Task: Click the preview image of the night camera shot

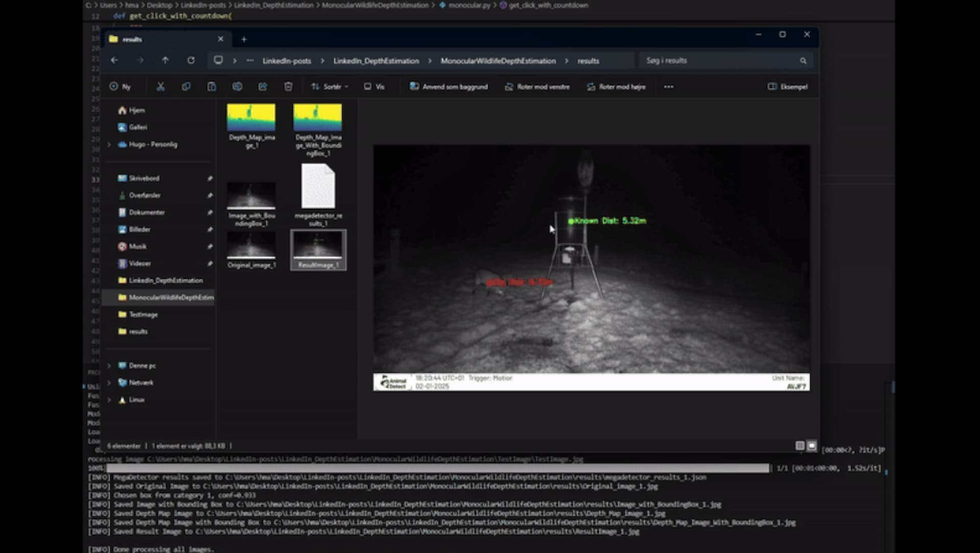Action: [591, 268]
